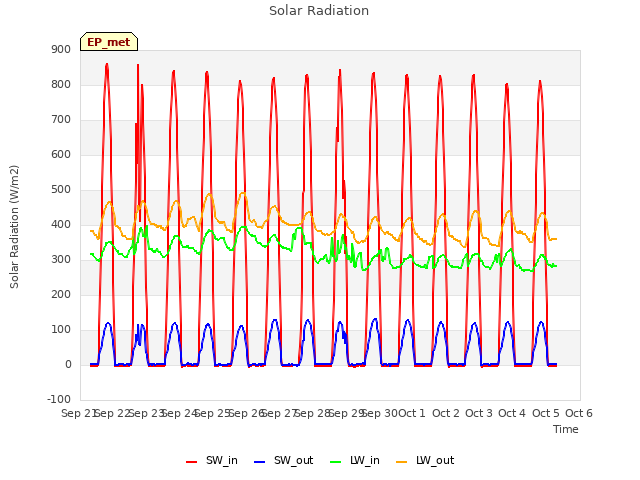Toggle LW_out series in legend
The width and height of the screenshot is (640, 480).
(425, 460)
